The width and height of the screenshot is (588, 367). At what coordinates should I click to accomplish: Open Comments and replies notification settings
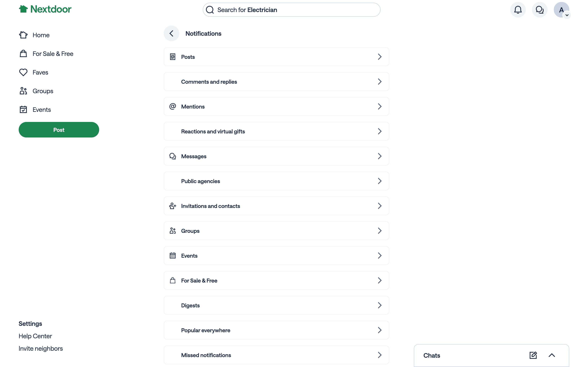(276, 82)
